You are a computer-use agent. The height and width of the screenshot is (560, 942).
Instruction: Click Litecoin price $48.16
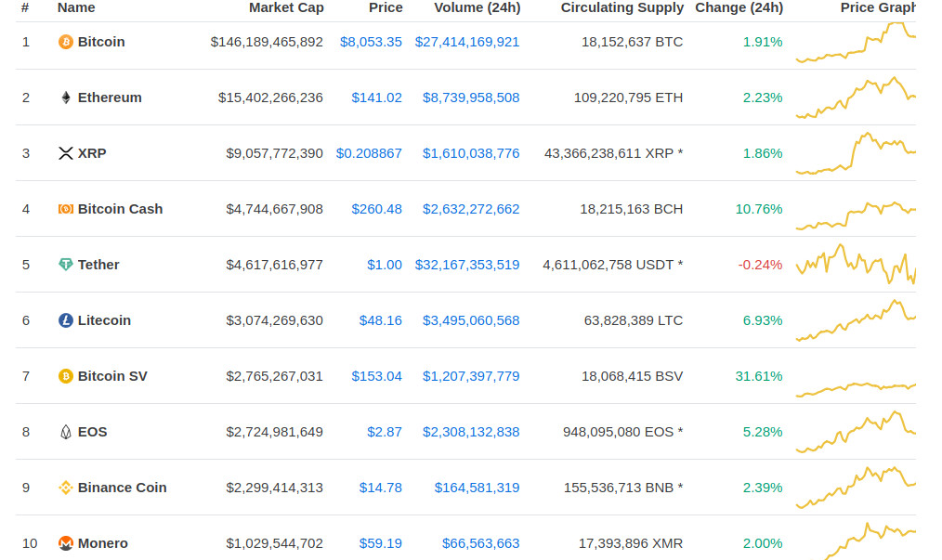coord(380,320)
